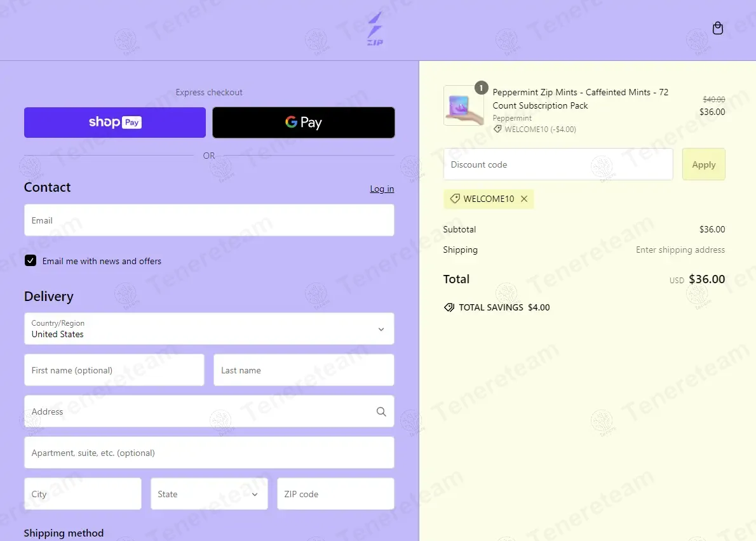Click the Discount code field
The image size is (756, 541).
(558, 164)
